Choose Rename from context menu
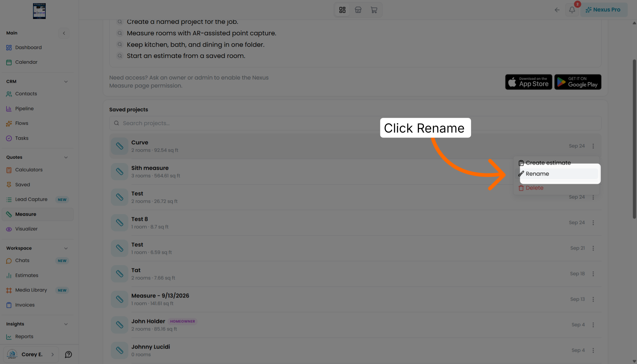 pyautogui.click(x=556, y=174)
